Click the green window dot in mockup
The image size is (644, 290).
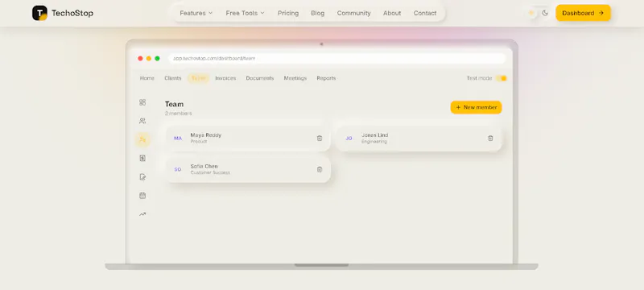click(x=157, y=58)
